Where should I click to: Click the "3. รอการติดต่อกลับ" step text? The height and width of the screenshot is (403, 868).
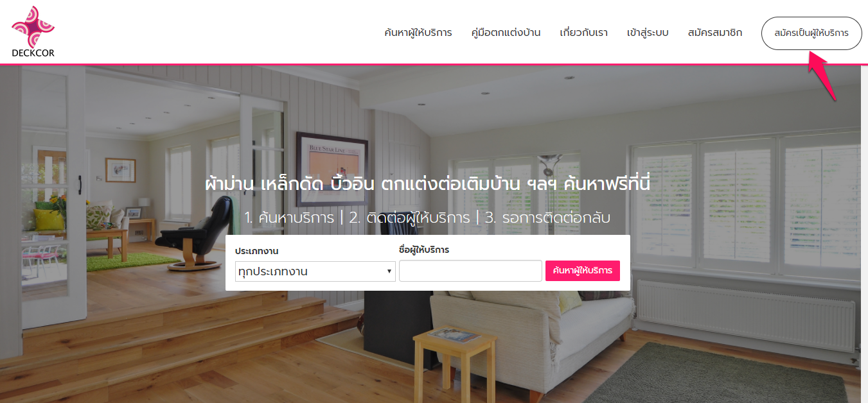(x=547, y=218)
